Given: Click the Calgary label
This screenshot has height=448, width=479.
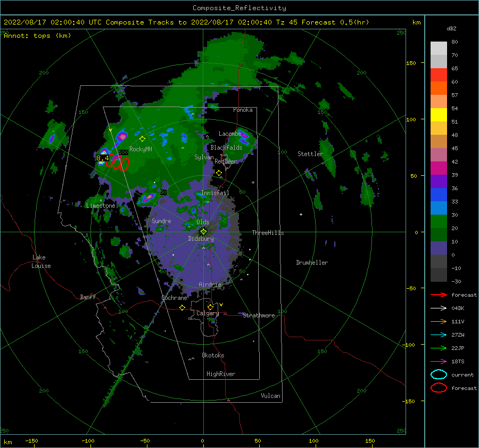Looking at the screenshot, I should point(208,313).
